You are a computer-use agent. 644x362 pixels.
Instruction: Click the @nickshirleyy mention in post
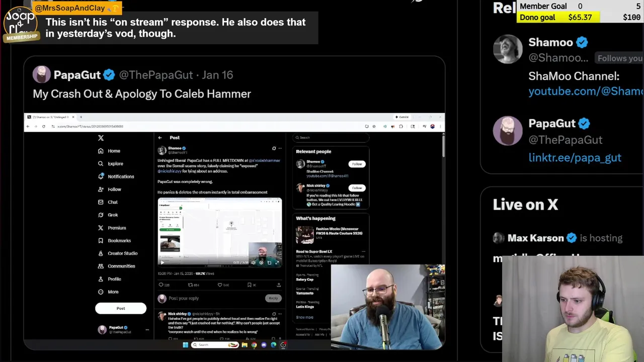170,171
